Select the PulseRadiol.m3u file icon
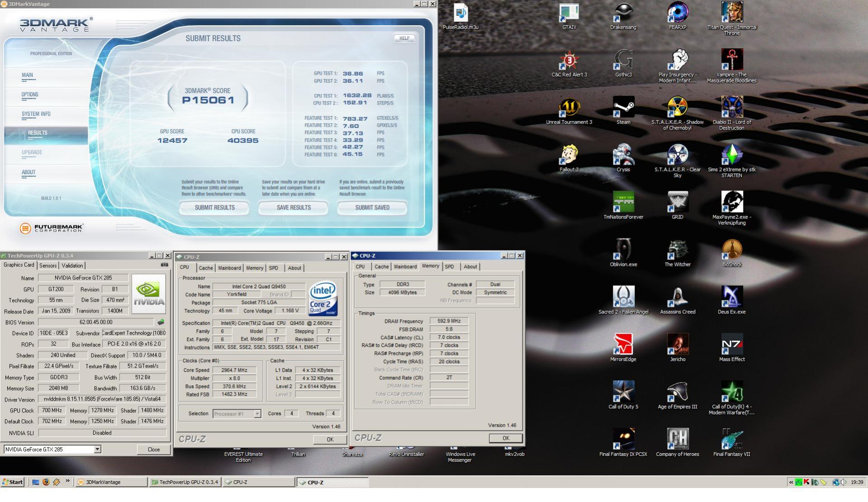This screenshot has width=868, height=502. pyautogui.click(x=460, y=16)
